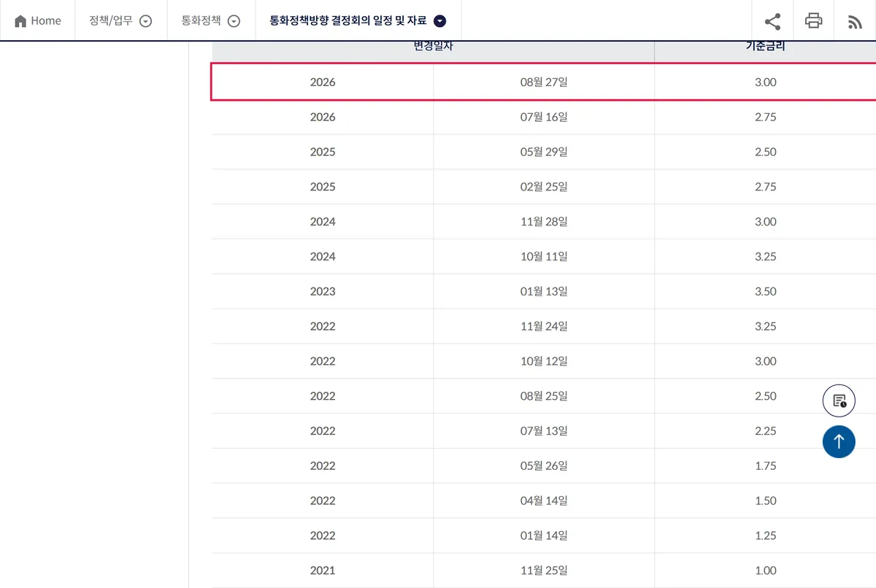The image size is (876, 588).
Task: Click the 1.50 rate value
Action: tap(765, 500)
